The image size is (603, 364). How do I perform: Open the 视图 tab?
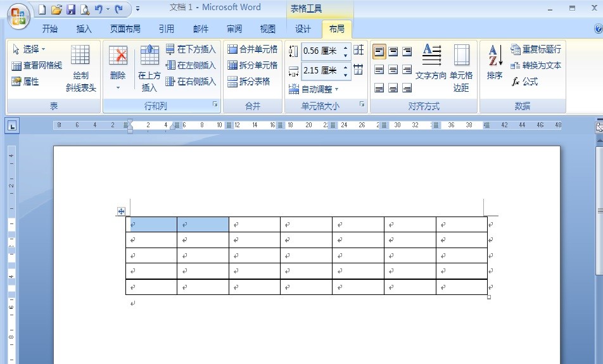point(267,29)
